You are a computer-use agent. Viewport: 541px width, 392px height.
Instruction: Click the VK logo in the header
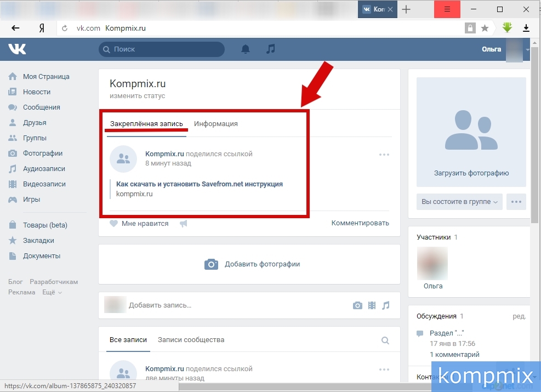click(x=17, y=49)
